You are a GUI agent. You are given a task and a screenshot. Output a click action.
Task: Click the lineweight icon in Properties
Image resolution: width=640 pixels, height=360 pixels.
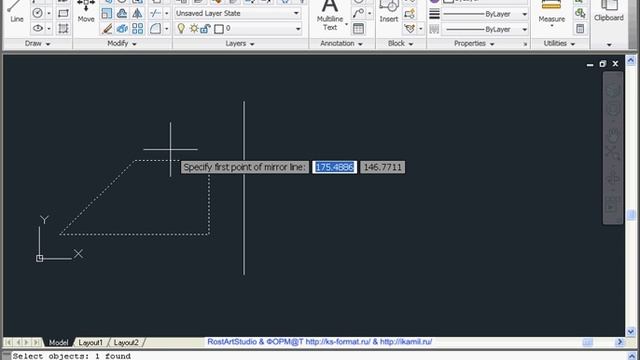(x=434, y=13)
